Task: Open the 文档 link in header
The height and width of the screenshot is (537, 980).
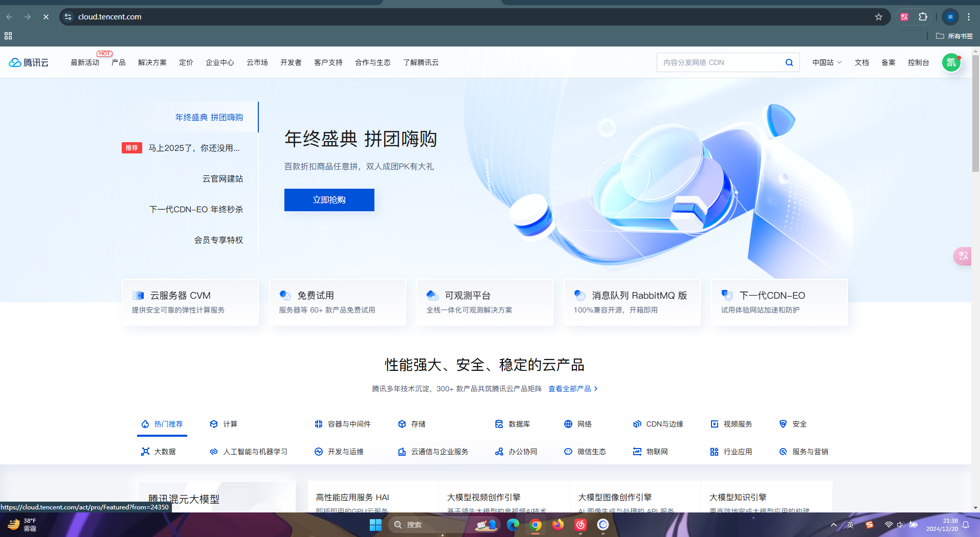Action: coord(862,62)
